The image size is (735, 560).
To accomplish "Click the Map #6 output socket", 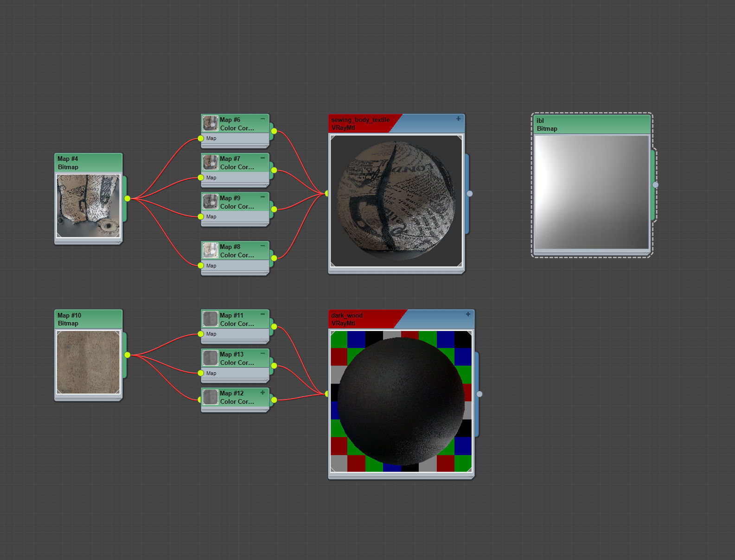I will click(x=274, y=131).
